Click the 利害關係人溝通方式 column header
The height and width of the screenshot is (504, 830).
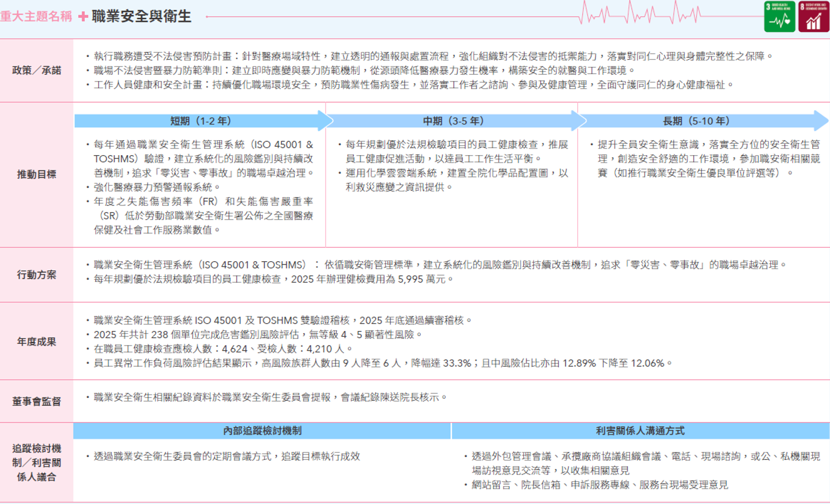(x=640, y=431)
